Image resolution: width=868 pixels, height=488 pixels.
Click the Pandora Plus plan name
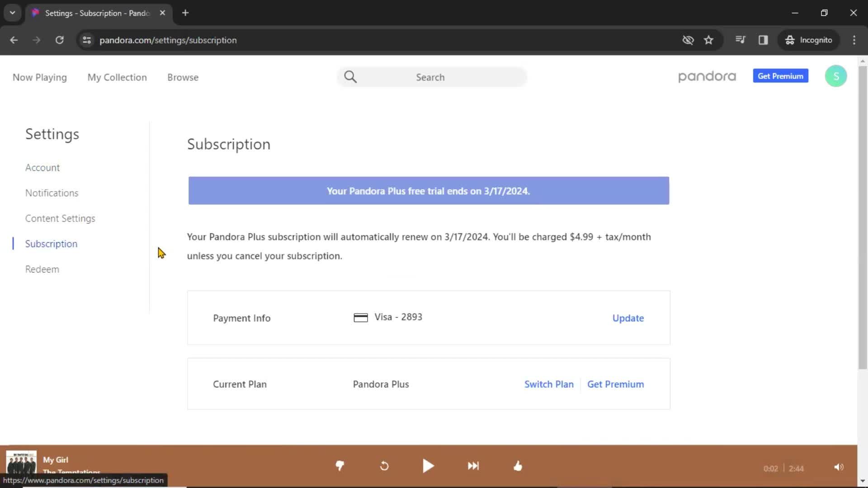381,384
